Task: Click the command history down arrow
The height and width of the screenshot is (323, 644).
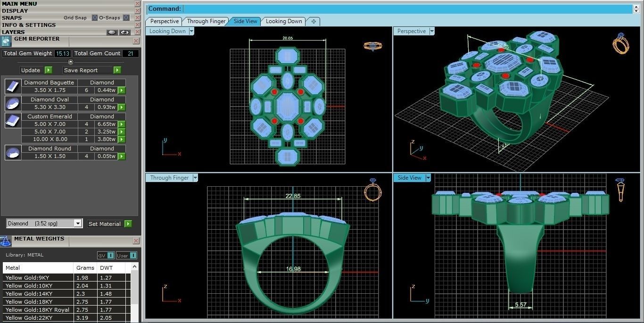Action: coord(636,11)
